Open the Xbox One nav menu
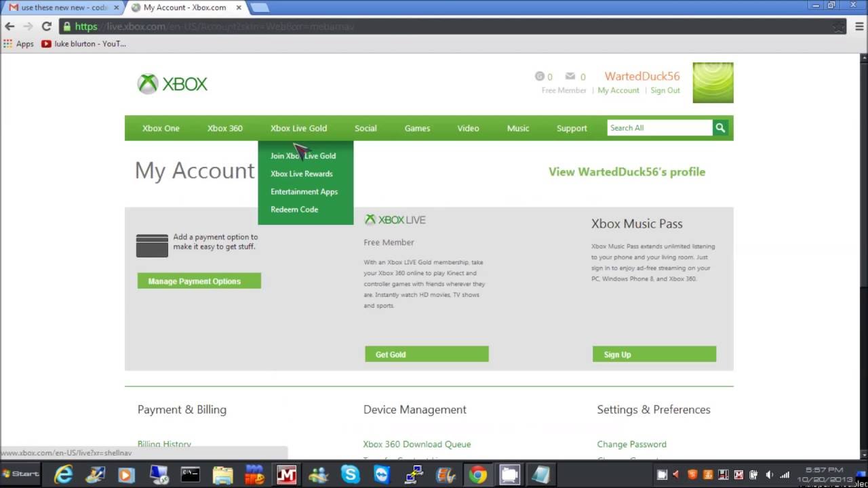Screen dimensions: 868x488 pos(161,128)
